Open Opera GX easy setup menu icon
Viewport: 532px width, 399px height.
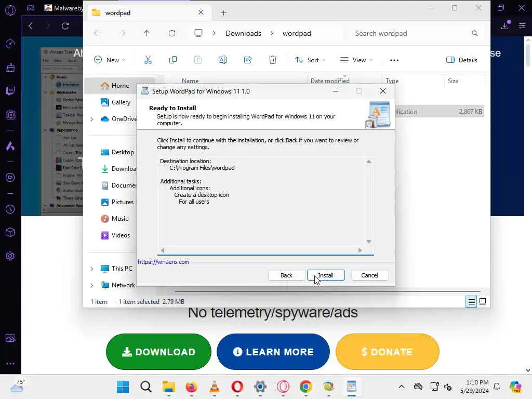tap(522, 25)
